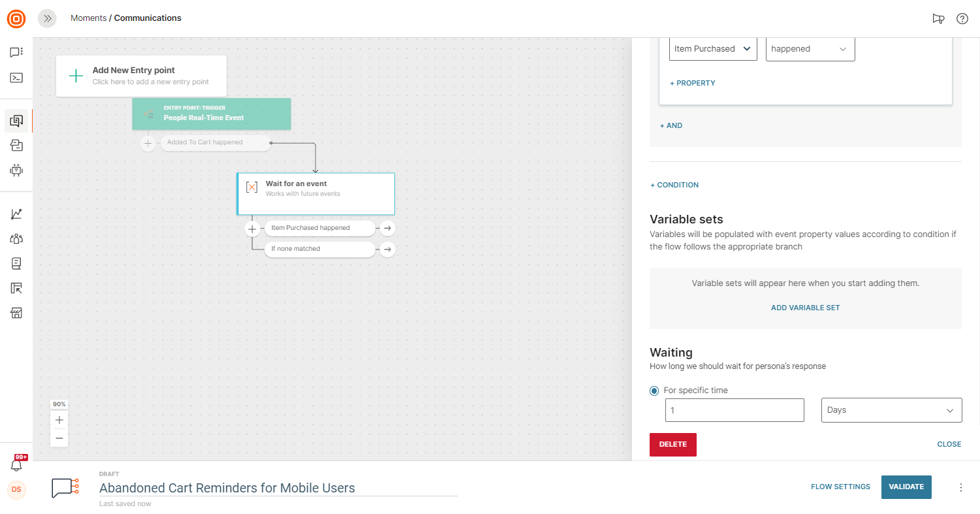The width and height of the screenshot is (980, 514).
Task: Open the happened condition dropdown
Action: pos(810,49)
